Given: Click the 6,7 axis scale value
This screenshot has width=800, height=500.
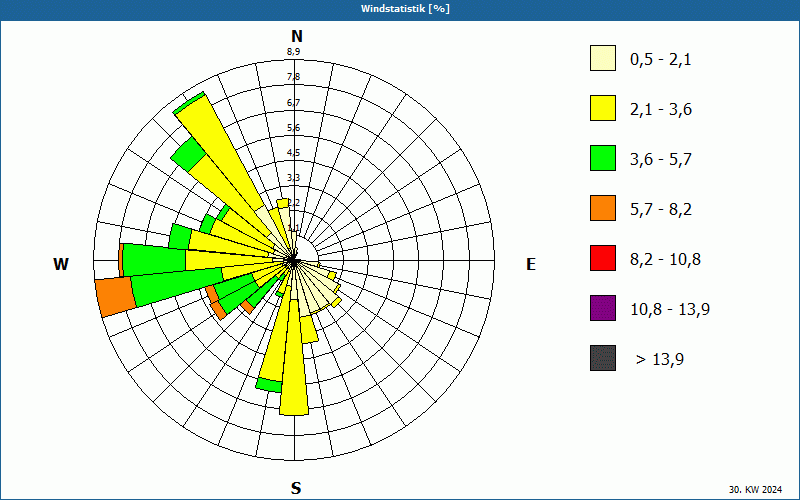Looking at the screenshot, I should (x=293, y=103).
